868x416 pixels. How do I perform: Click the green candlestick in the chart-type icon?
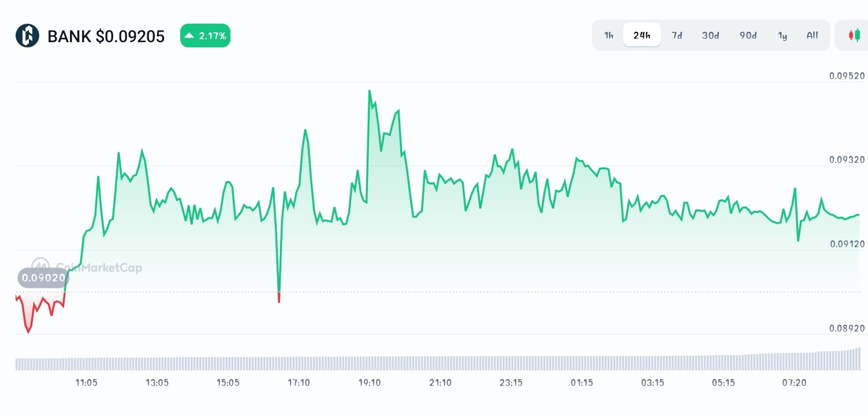(856, 35)
